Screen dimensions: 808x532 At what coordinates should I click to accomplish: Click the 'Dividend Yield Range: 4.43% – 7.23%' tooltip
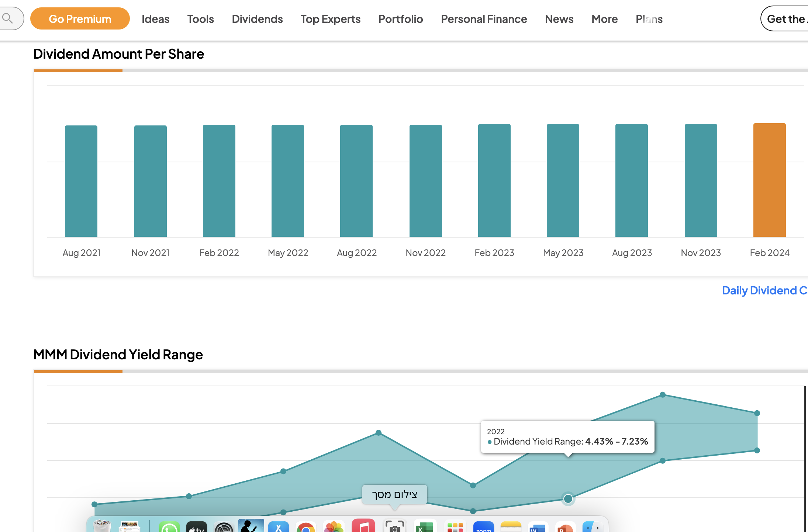point(568,437)
